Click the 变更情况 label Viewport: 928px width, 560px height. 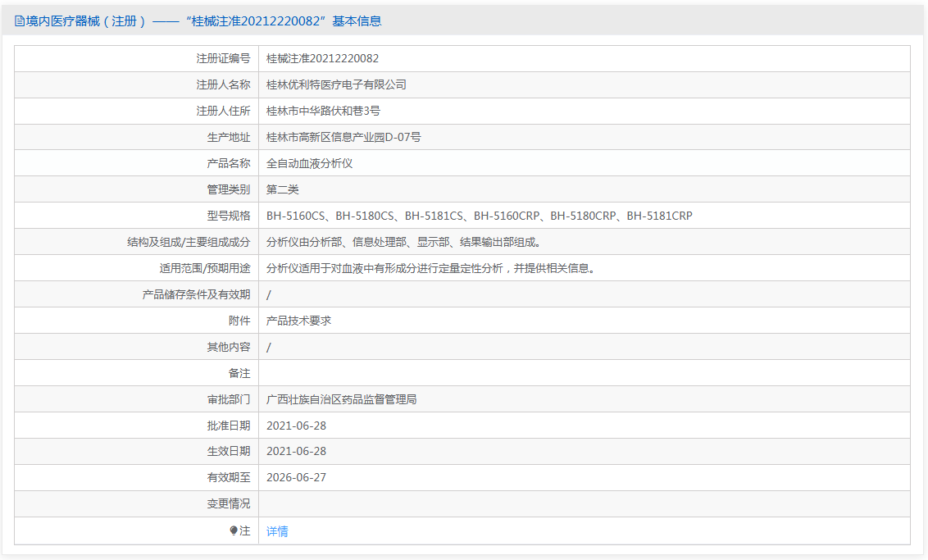coord(229,503)
